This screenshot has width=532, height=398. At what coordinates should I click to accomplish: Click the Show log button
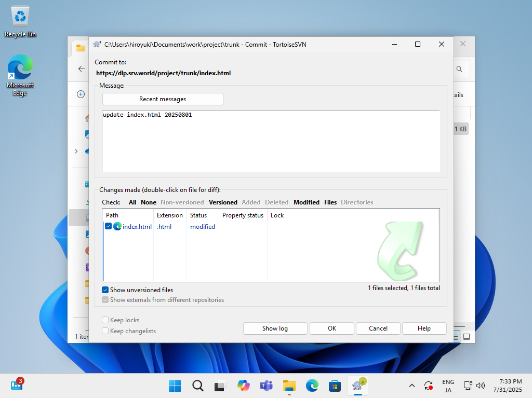pyautogui.click(x=275, y=328)
